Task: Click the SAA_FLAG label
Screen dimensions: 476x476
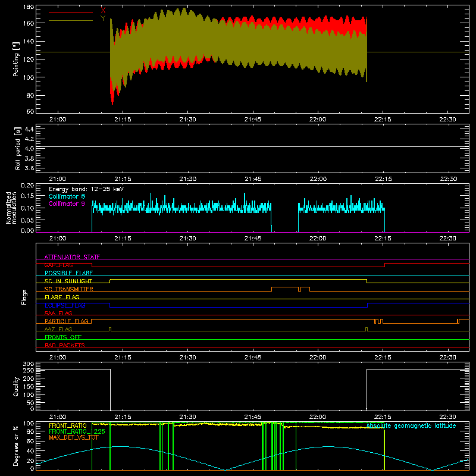Action: [58, 313]
